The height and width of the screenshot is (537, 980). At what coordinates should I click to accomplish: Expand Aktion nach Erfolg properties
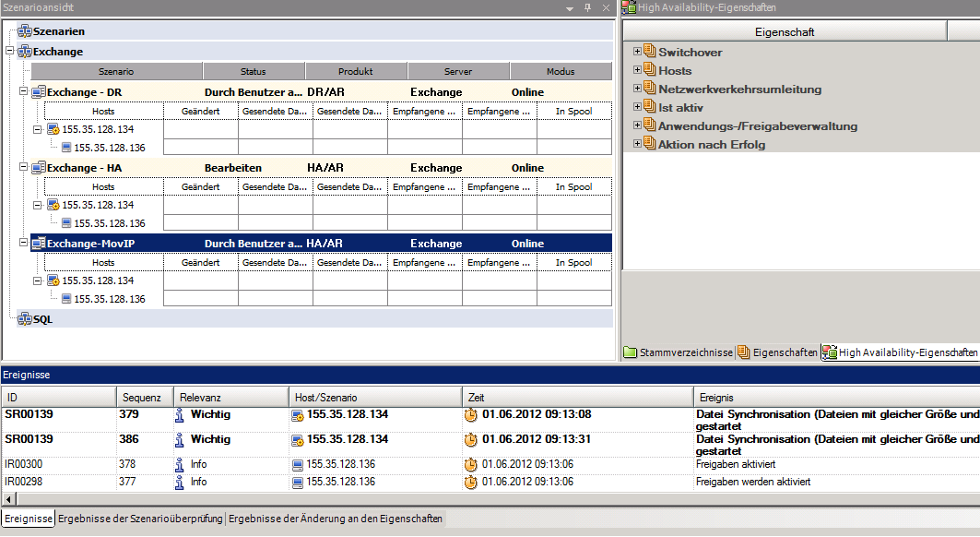[x=637, y=143]
